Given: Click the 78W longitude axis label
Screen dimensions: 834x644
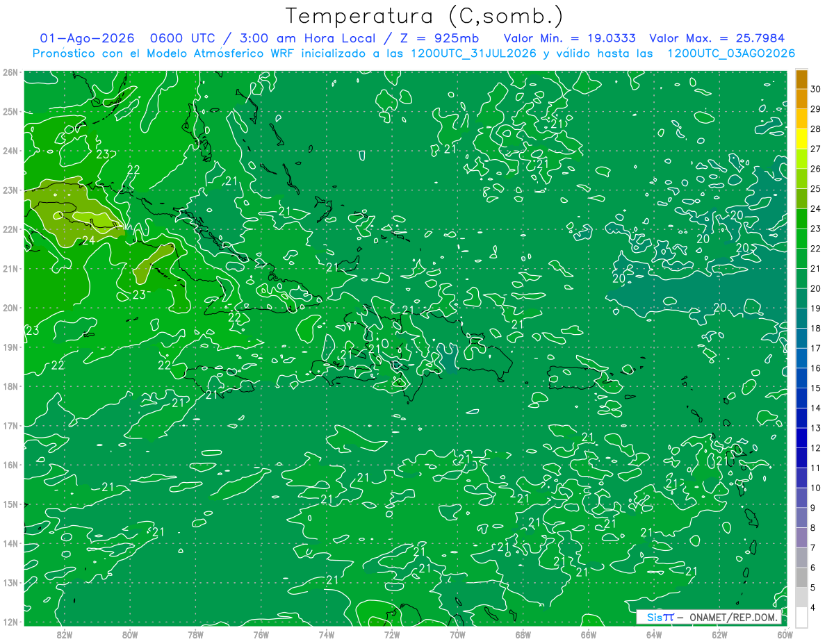Looking at the screenshot, I should pos(195,634).
